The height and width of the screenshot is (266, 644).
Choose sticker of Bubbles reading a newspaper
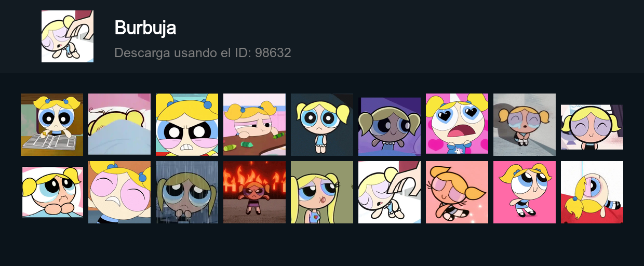(52, 125)
